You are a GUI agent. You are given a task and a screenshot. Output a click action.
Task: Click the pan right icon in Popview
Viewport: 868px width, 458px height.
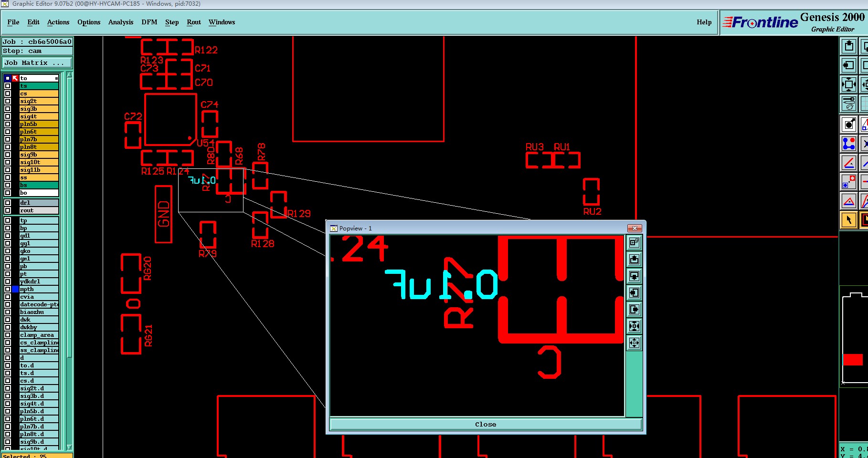634,309
